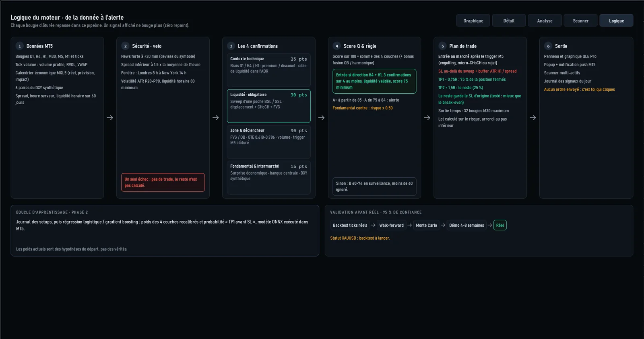Click 'Aucun ordre envoyé : c'est toi qui cliques'
This screenshot has height=339, width=644.
[x=579, y=89]
